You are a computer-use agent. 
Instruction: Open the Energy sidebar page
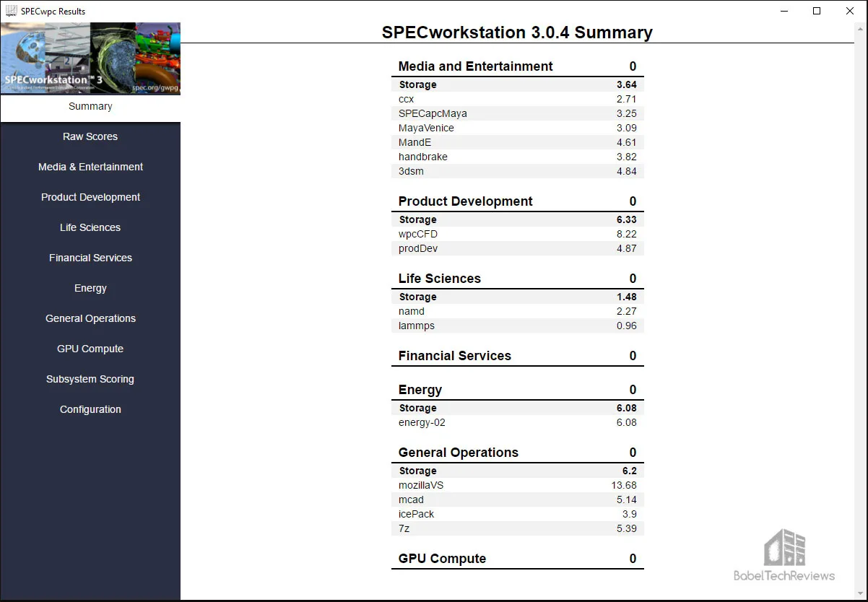pos(90,288)
